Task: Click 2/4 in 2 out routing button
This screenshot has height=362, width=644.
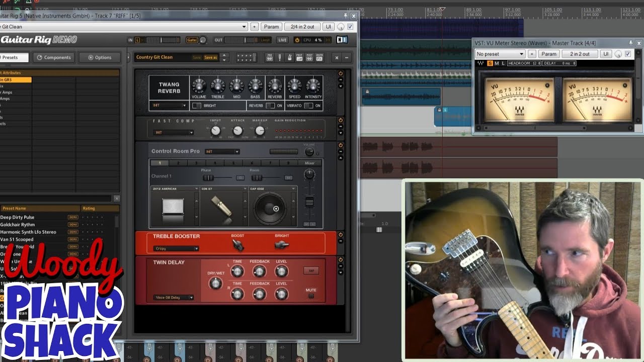Action: [302, 27]
